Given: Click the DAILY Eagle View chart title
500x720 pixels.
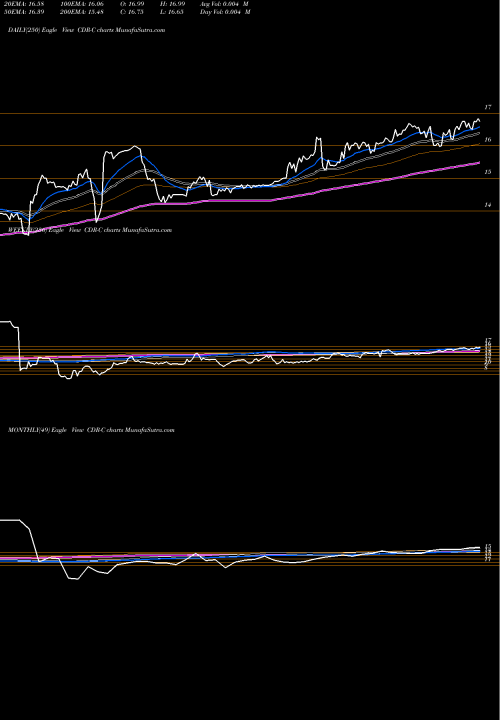Looking at the screenshot, I should click(x=86, y=30).
